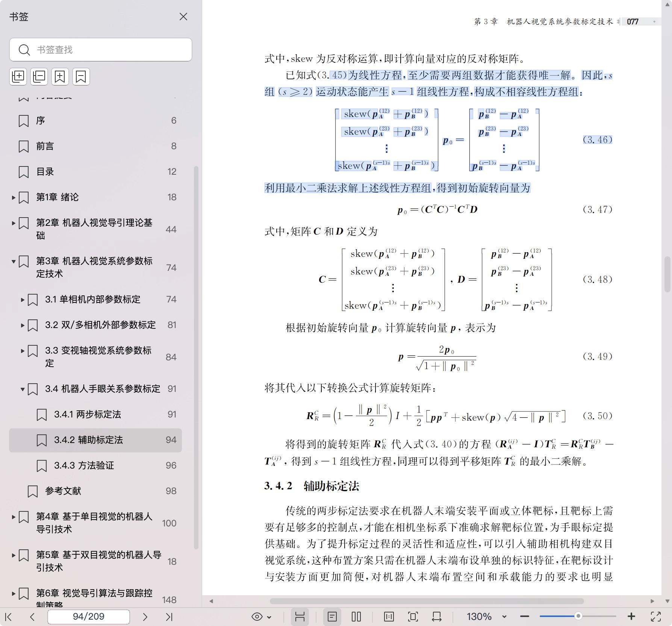This screenshot has height=626, width=672.
Task: Click the zoom slider handle
Action: 578,616
